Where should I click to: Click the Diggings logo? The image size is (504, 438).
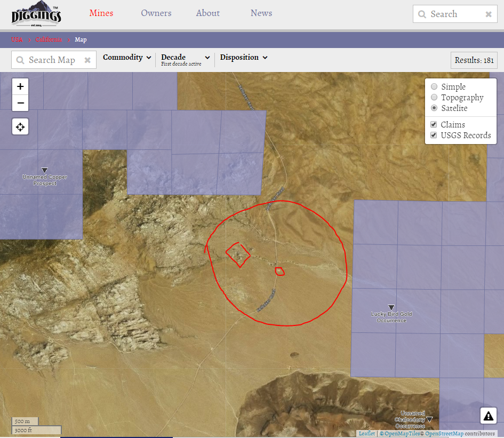[x=36, y=14]
